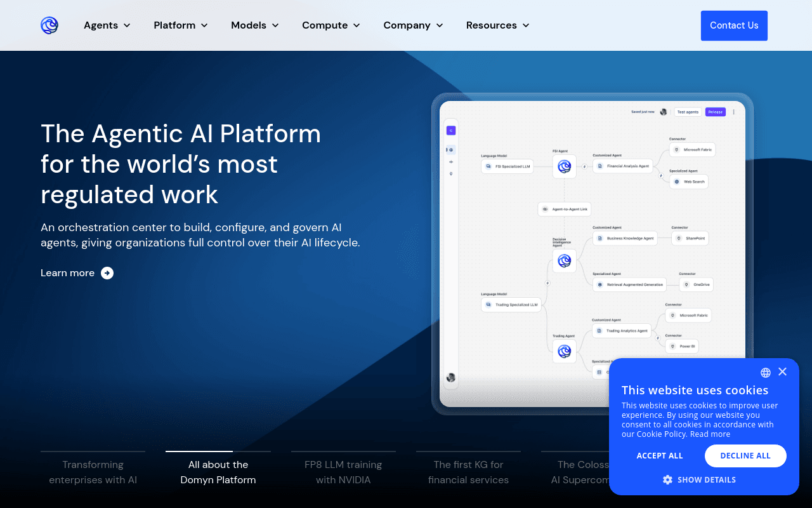812x508 pixels.
Task: Click the three-dot menu beside Release
Action: pos(734,112)
